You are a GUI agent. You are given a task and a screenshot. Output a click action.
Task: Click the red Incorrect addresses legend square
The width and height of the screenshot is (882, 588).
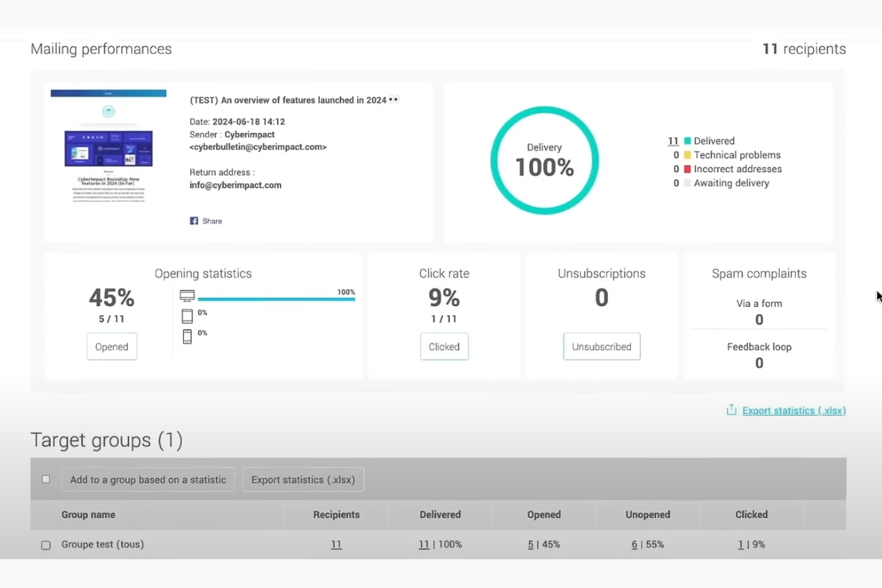pos(687,169)
